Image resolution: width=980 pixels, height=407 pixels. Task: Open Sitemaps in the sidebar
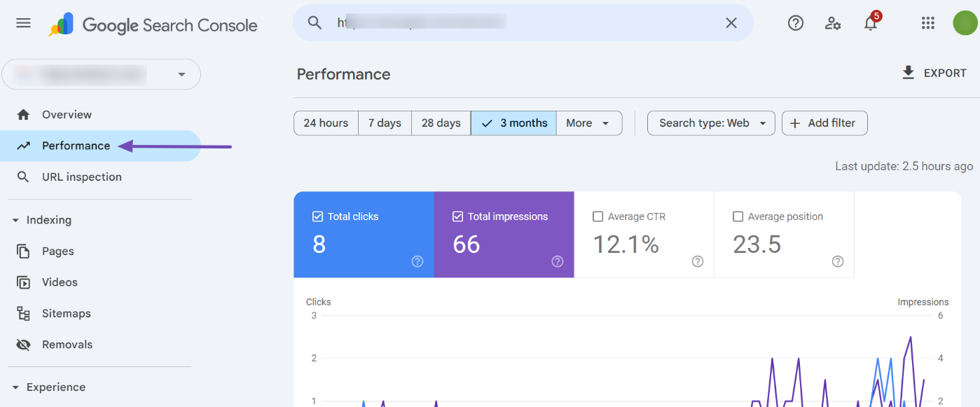pos(66,314)
